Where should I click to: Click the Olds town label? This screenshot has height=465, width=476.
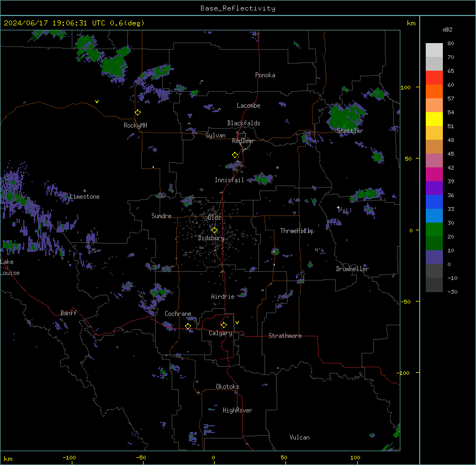(214, 218)
